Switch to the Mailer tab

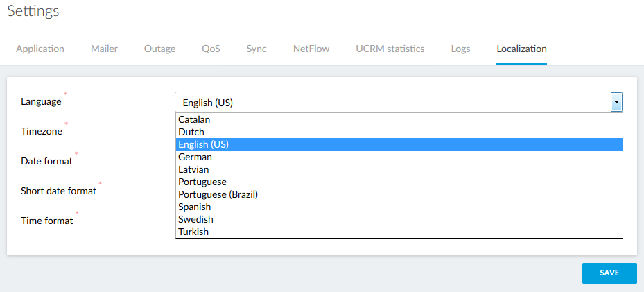point(104,49)
